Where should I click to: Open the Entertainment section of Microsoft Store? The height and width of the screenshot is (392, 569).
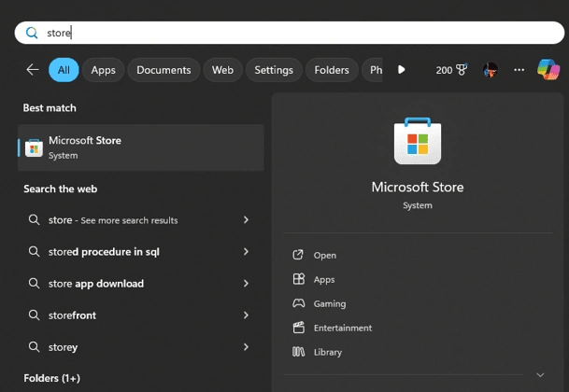pos(343,328)
